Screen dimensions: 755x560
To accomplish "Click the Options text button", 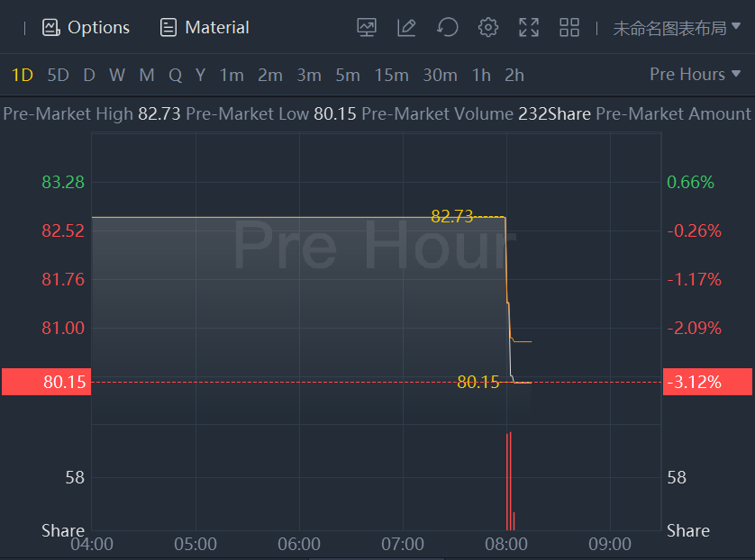I will 99,28.
